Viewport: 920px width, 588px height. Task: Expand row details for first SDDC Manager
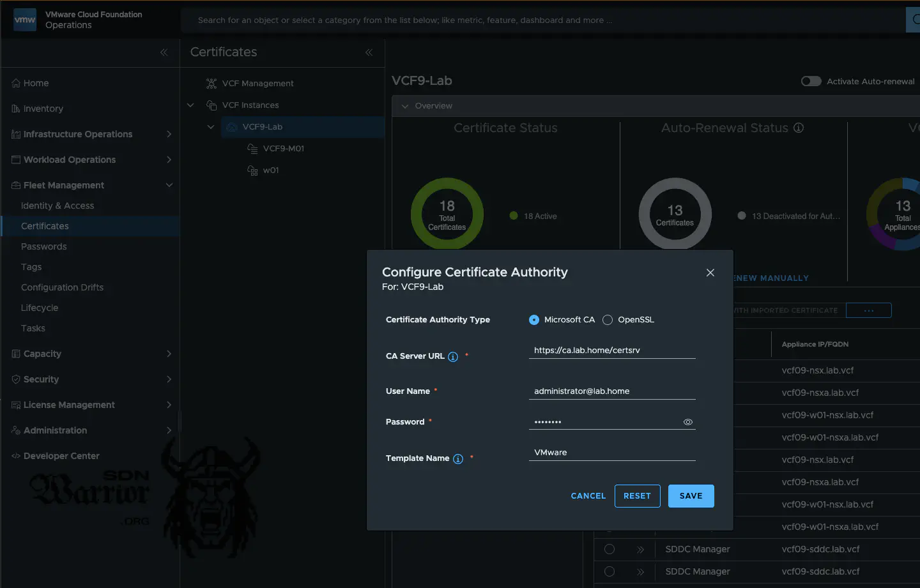640,550
